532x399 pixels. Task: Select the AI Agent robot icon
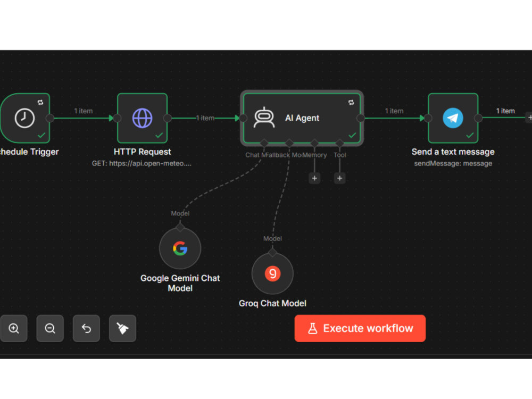(x=264, y=118)
